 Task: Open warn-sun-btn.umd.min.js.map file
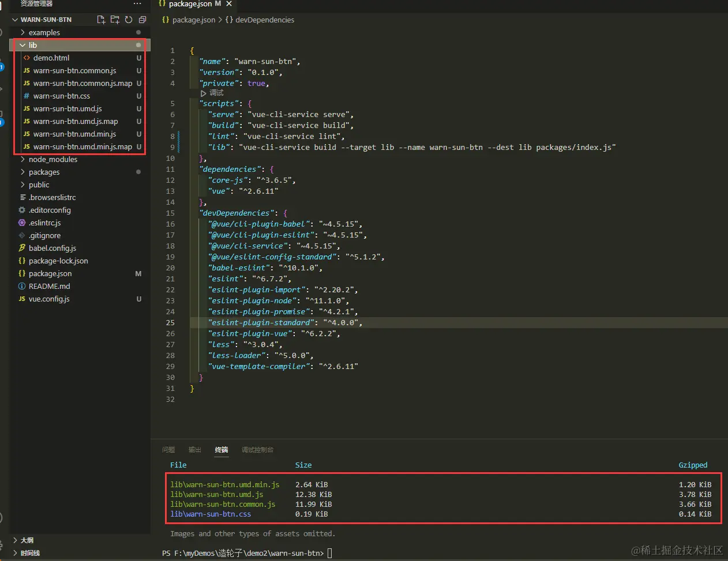tap(80, 146)
